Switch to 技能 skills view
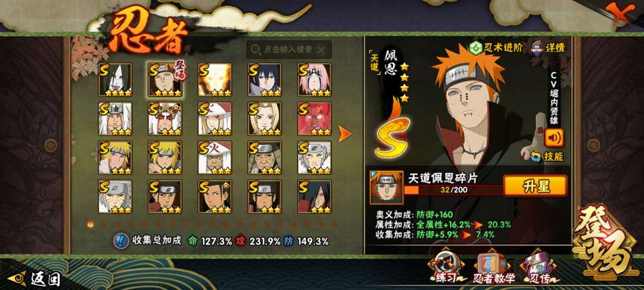The height and width of the screenshot is (290, 644). pos(547,156)
